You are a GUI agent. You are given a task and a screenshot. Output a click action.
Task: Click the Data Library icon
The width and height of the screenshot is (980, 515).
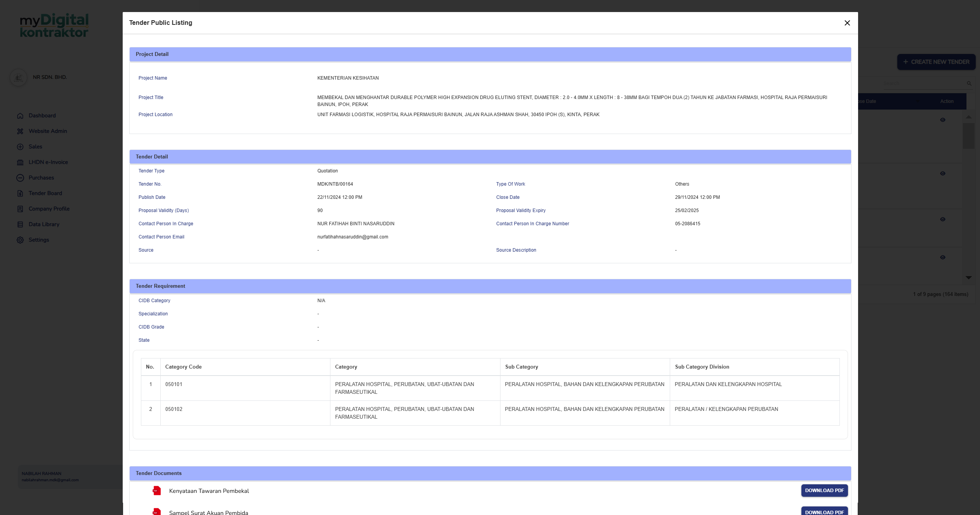[20, 224]
